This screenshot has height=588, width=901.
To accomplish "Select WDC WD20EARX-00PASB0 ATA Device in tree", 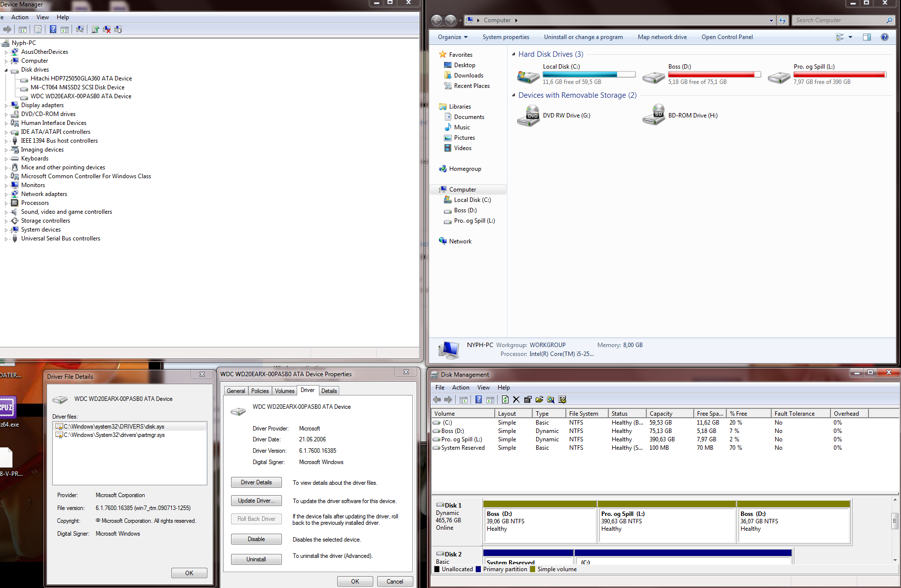I will (81, 96).
